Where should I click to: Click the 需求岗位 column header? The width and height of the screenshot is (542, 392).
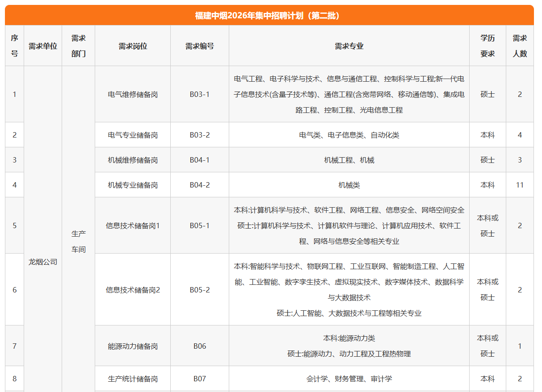coord(133,46)
